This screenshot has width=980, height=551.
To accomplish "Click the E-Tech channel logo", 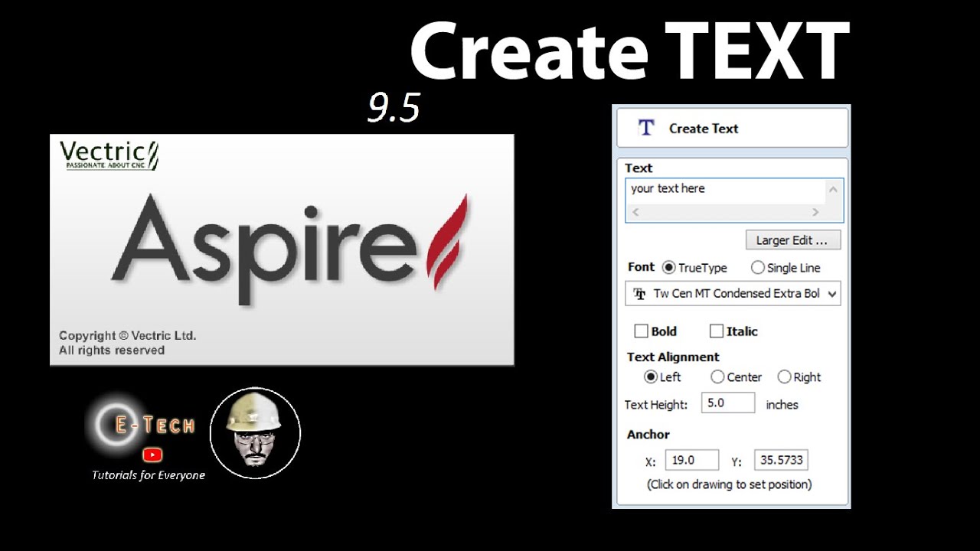I will pos(140,426).
